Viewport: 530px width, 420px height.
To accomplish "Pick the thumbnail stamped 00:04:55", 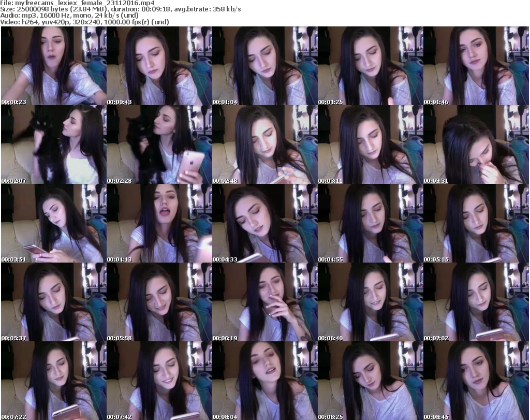I will [371, 224].
